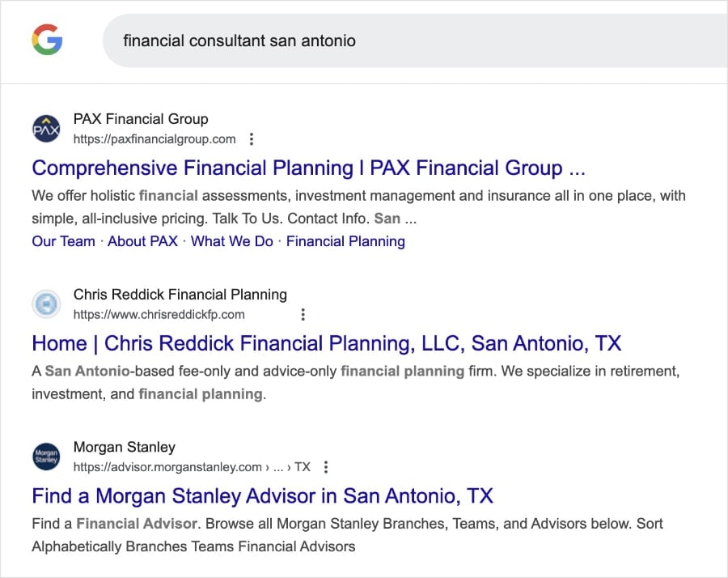The width and height of the screenshot is (728, 578).
Task: Click the TX breadcrumb segment under Morgan Stanley
Action: coord(303,466)
